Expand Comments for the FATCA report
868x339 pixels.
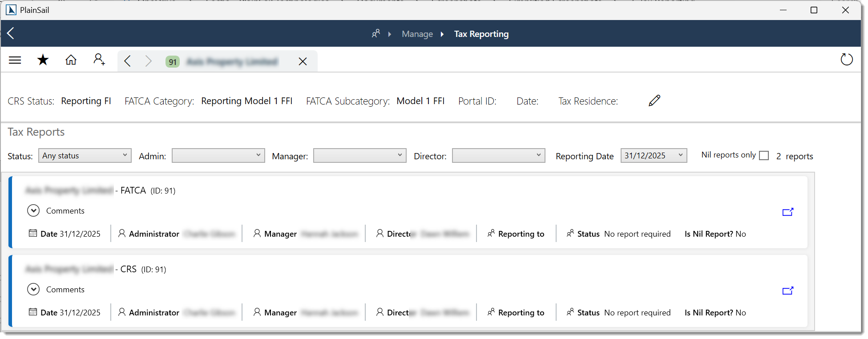(x=33, y=211)
